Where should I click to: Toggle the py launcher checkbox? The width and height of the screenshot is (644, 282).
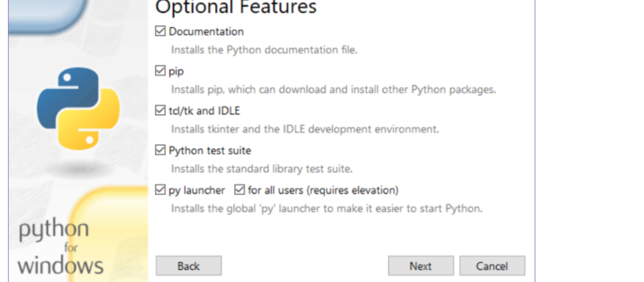(x=161, y=190)
